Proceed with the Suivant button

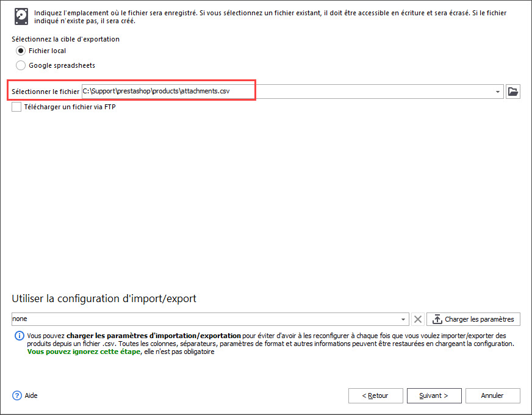tap(434, 395)
